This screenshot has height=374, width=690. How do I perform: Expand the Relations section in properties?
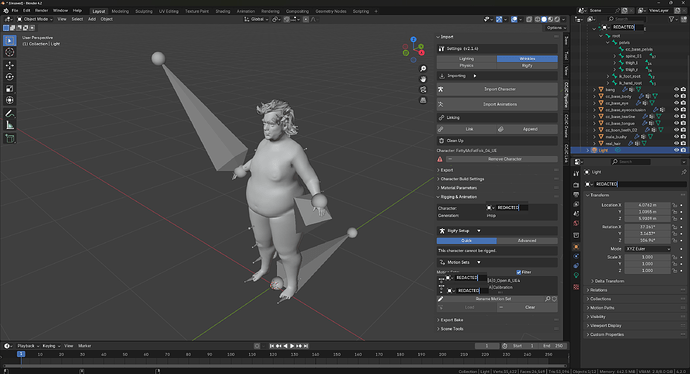(x=598, y=290)
